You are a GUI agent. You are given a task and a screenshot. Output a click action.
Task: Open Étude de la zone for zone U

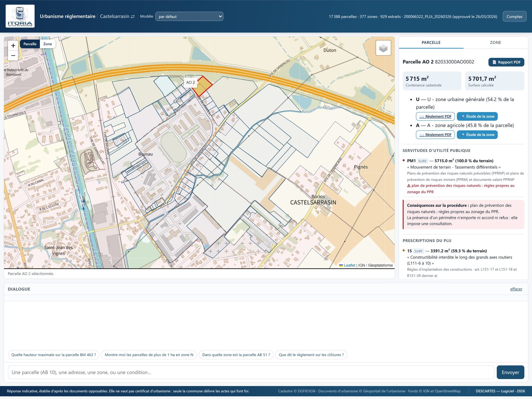tap(477, 116)
